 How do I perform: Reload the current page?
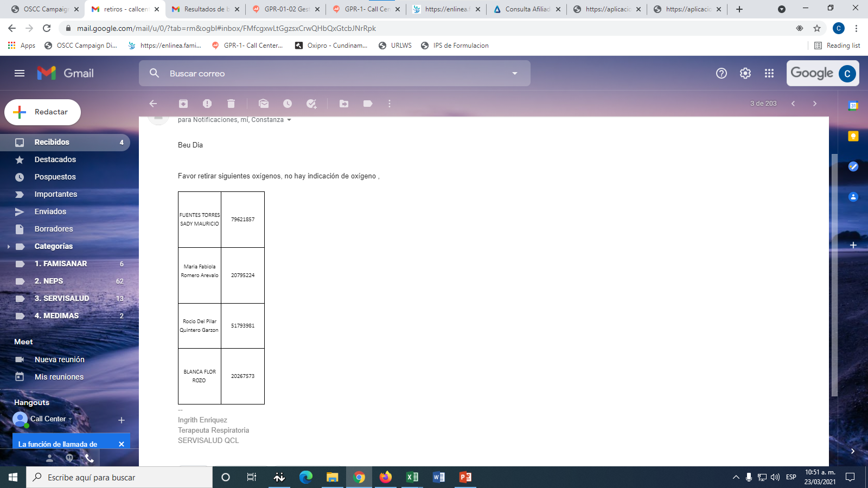pyautogui.click(x=47, y=28)
